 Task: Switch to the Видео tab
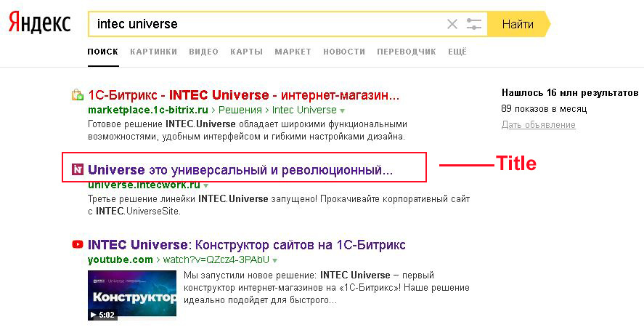(x=203, y=52)
